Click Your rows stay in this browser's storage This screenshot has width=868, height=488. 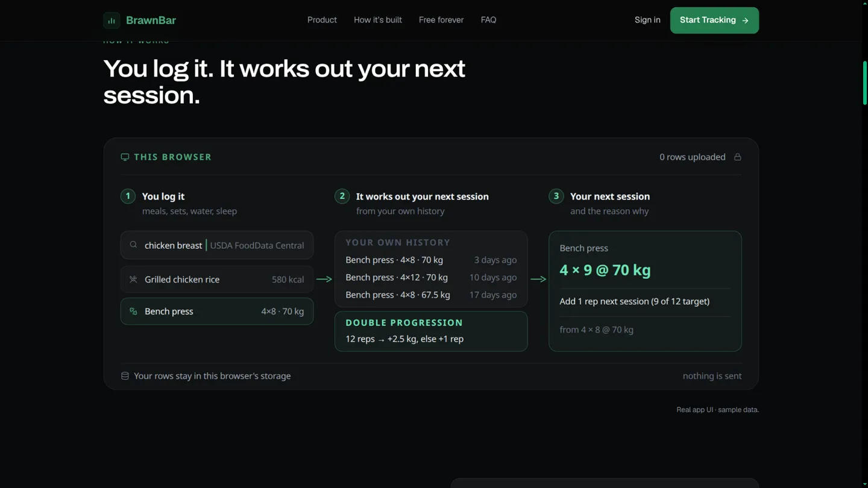point(212,376)
